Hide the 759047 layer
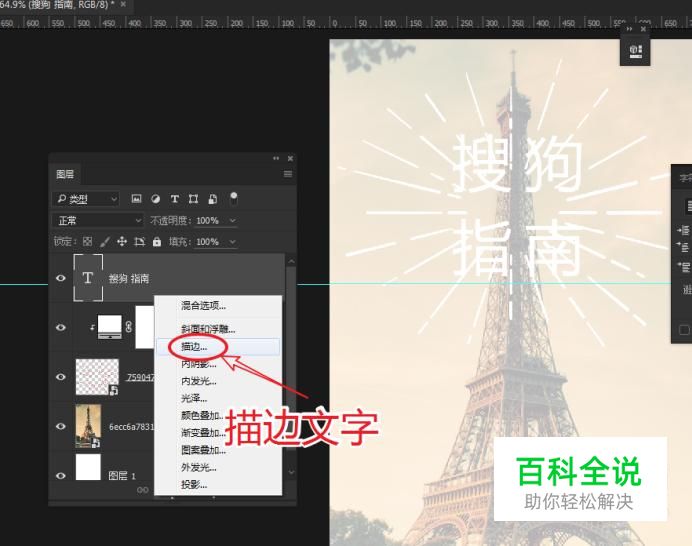692x546 pixels. pyautogui.click(x=61, y=377)
